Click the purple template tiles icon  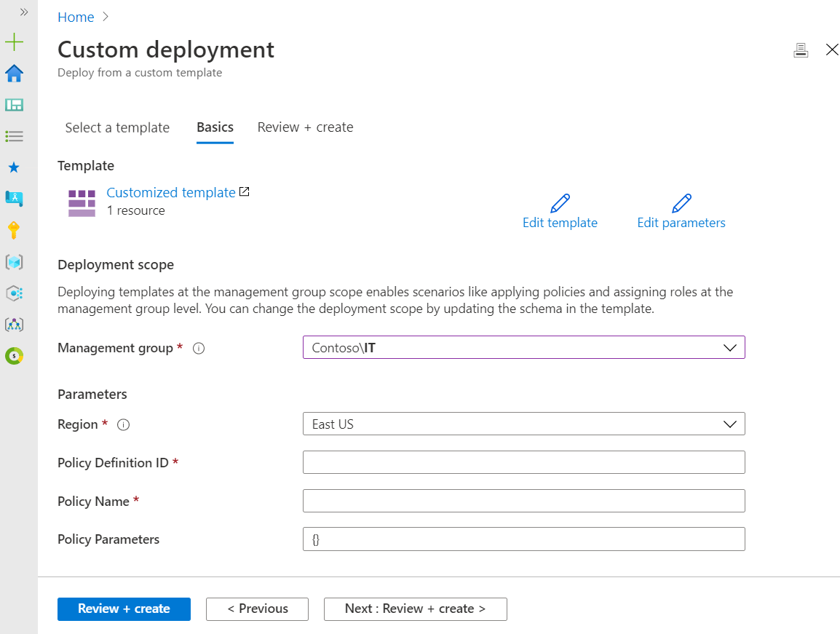[82, 203]
